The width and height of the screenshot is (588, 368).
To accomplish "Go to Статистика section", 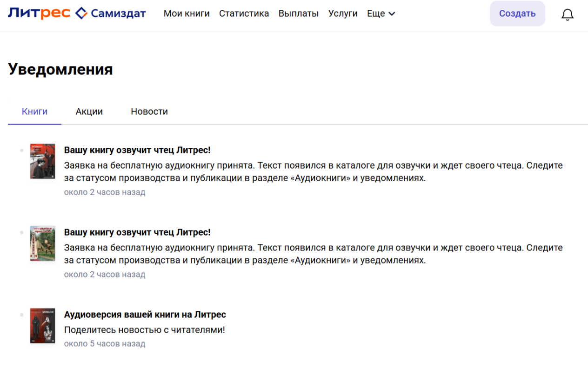I will coord(244,13).
